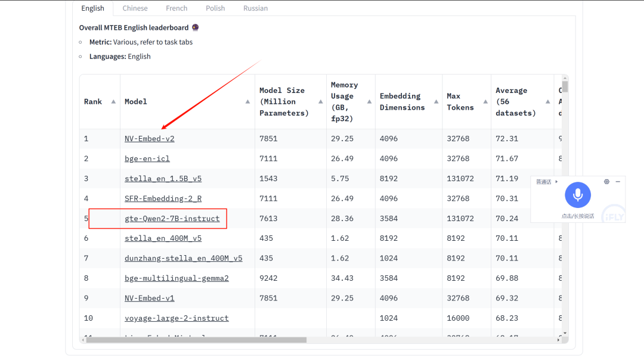
Task: Click the iFLY microphone button
Action: 577,195
